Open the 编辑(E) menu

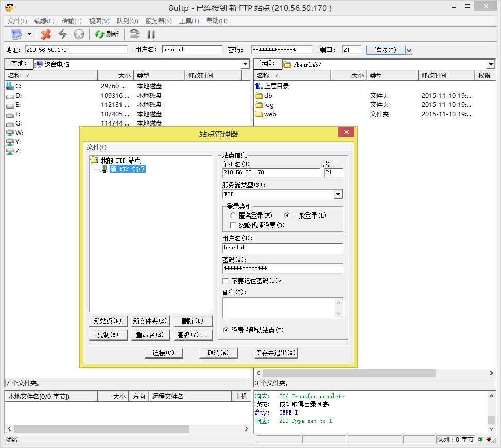click(44, 21)
